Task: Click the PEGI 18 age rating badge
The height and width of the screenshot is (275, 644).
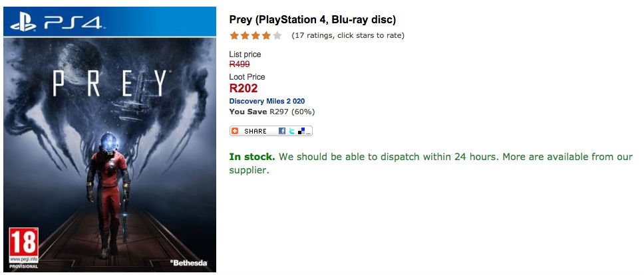Action: click(22, 247)
